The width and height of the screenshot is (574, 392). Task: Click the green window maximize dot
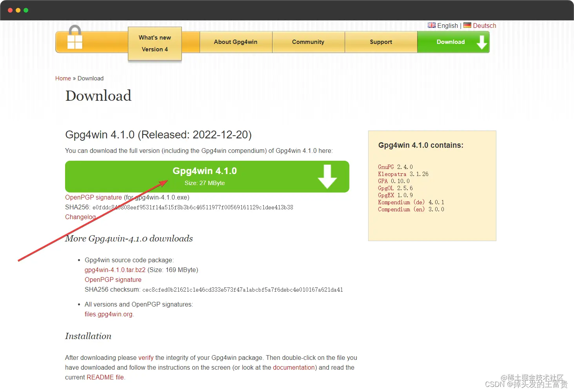tap(26, 10)
